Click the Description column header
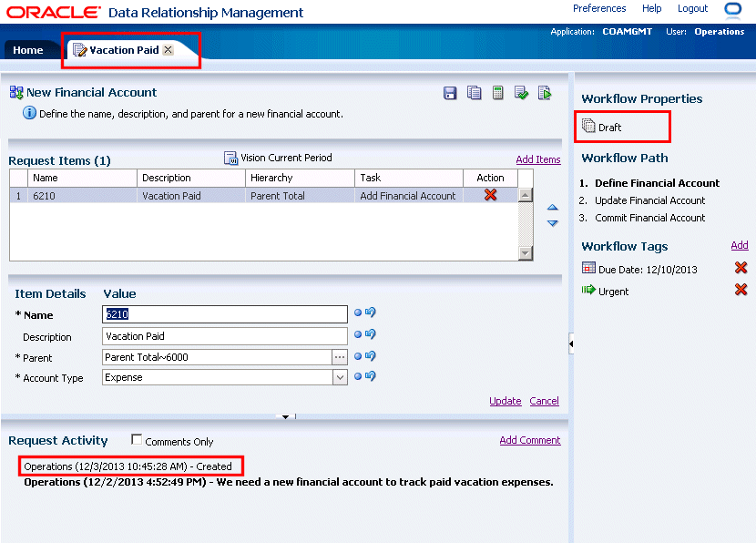The height and width of the screenshot is (543, 756). (191, 178)
